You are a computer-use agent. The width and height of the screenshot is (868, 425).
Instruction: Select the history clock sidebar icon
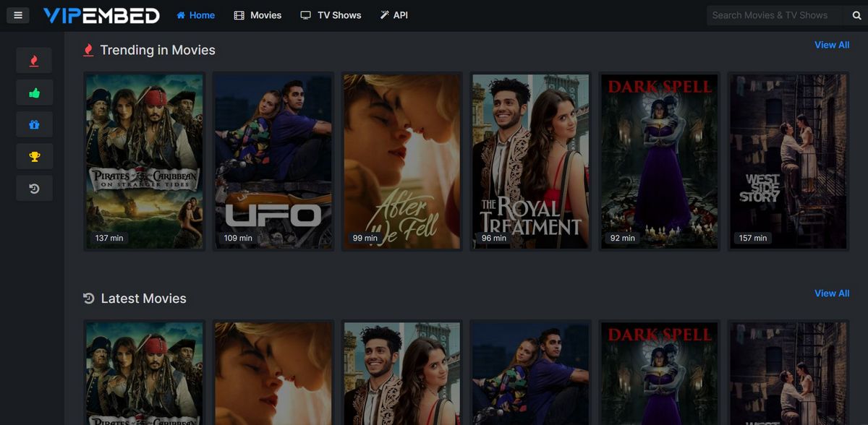coord(34,188)
